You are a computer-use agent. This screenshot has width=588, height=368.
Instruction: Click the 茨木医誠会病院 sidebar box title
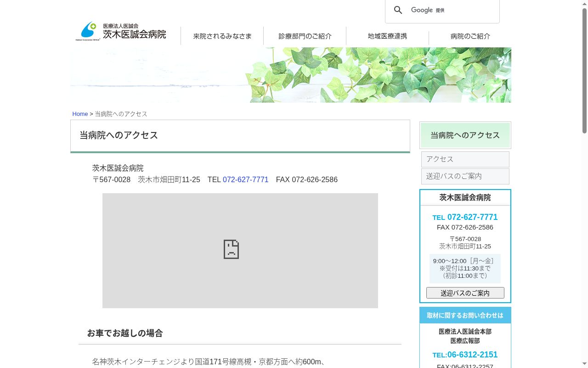click(x=465, y=198)
